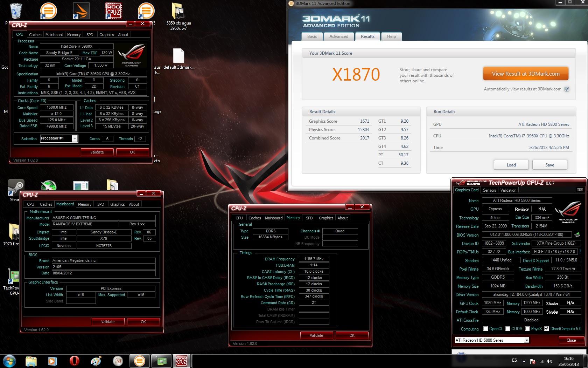
Task: Open the Validation tab in GPU-Z
Action: (508, 190)
